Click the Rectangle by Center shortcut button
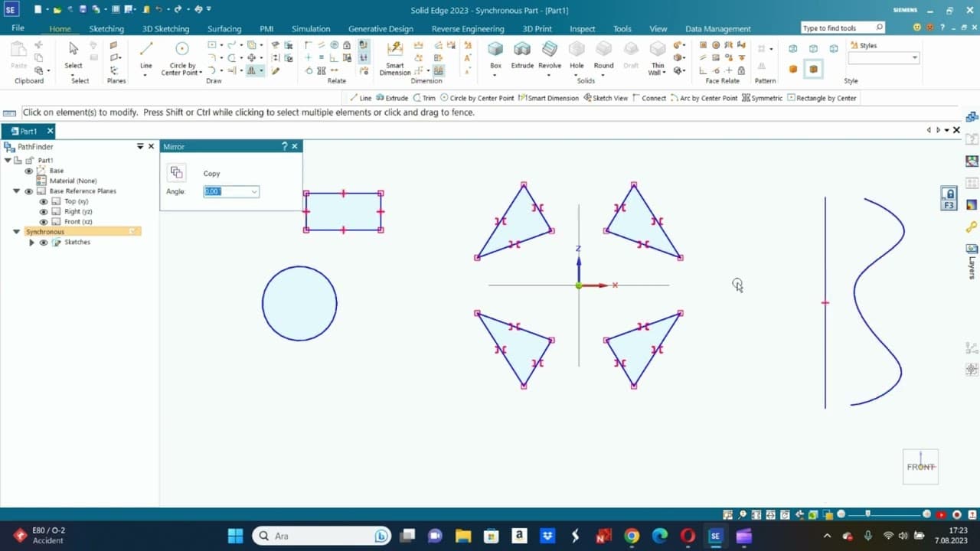980x551 pixels. click(x=822, y=98)
